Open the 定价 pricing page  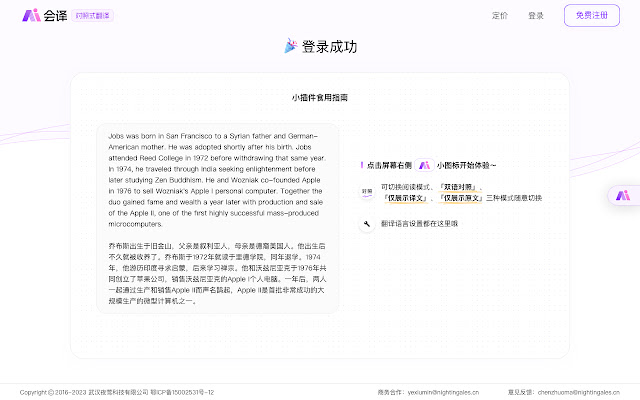click(x=500, y=16)
